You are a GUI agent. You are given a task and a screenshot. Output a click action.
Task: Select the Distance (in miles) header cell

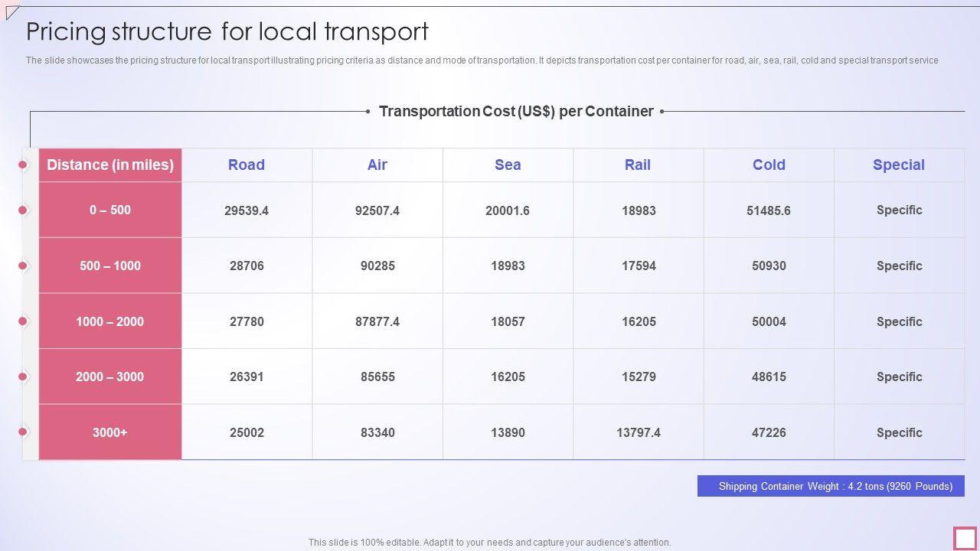[110, 165]
